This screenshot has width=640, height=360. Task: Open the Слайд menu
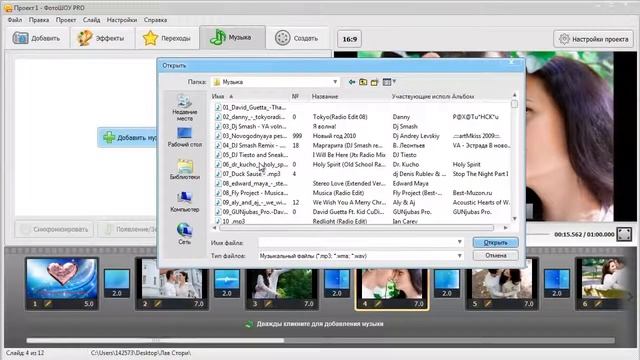click(x=91, y=20)
